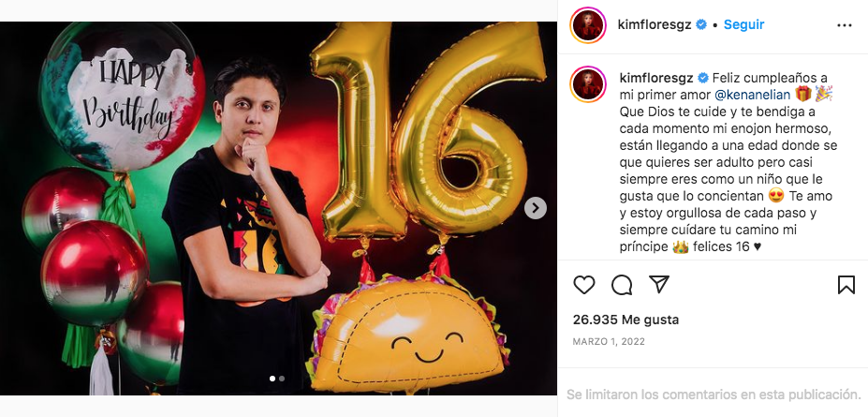Image resolution: width=868 pixels, height=417 pixels.
Task: Click the verified badge next to the header username
Action: point(700,24)
